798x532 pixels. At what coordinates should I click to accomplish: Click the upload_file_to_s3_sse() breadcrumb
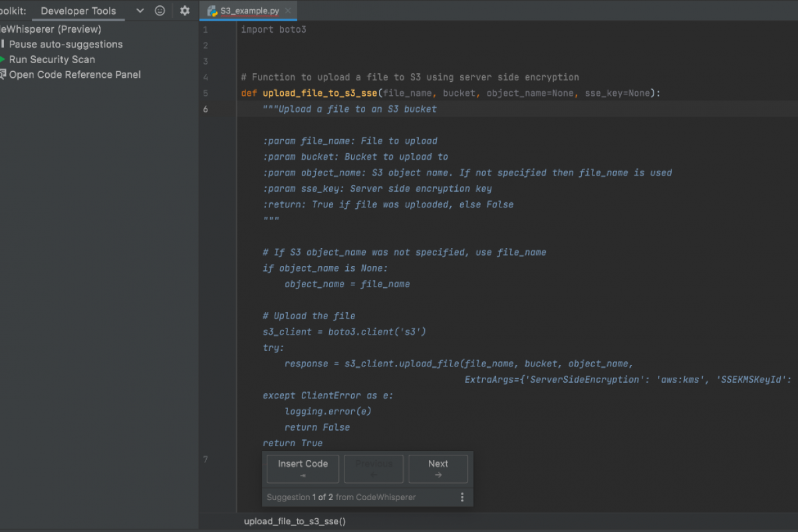click(295, 521)
